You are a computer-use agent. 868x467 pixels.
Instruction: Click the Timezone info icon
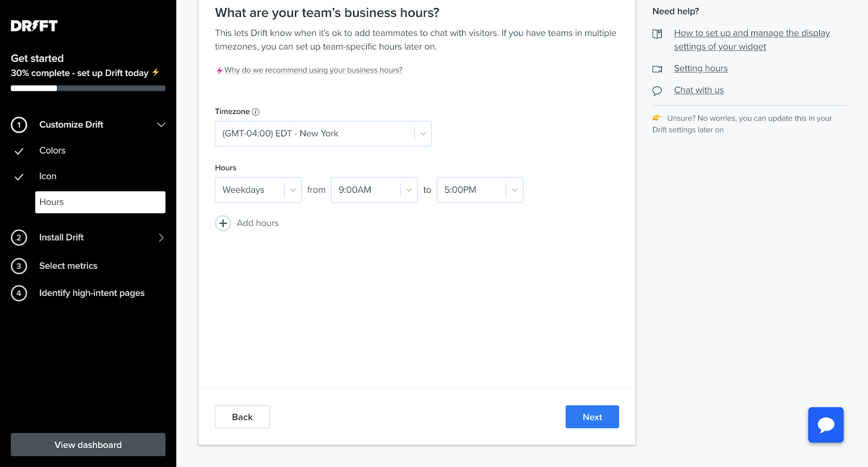256,112
